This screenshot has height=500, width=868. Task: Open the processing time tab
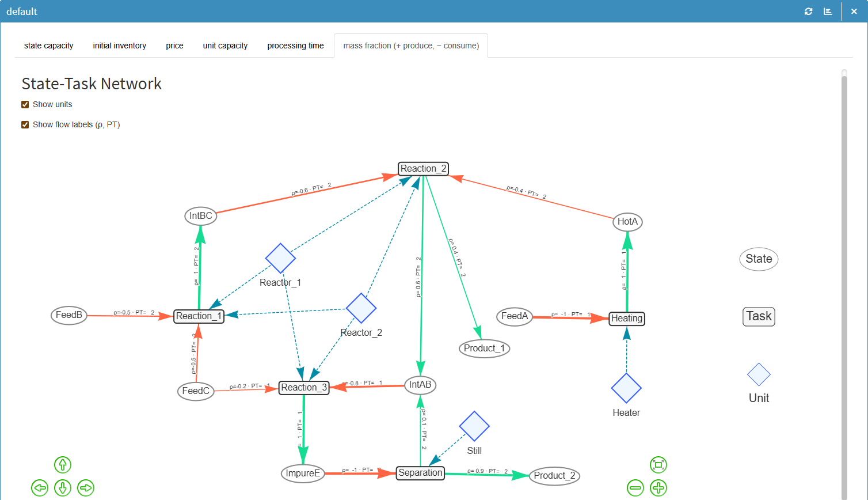point(295,46)
